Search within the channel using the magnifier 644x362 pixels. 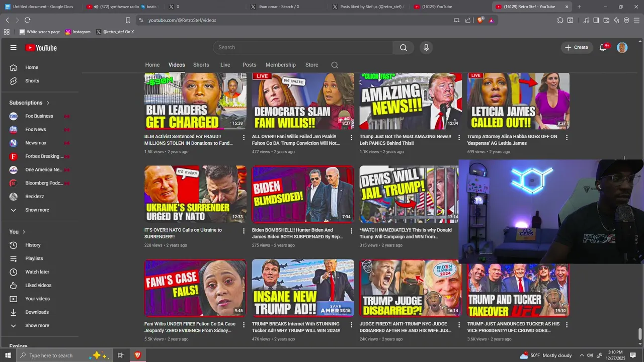point(335,65)
